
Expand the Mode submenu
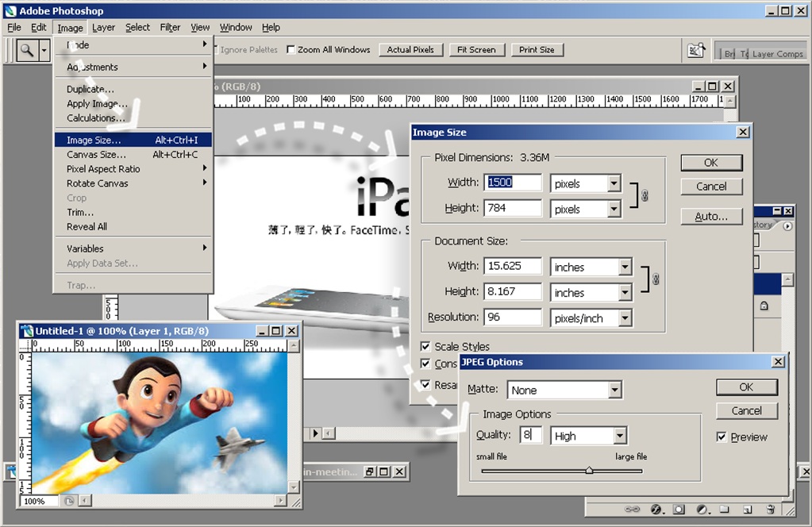pos(133,45)
